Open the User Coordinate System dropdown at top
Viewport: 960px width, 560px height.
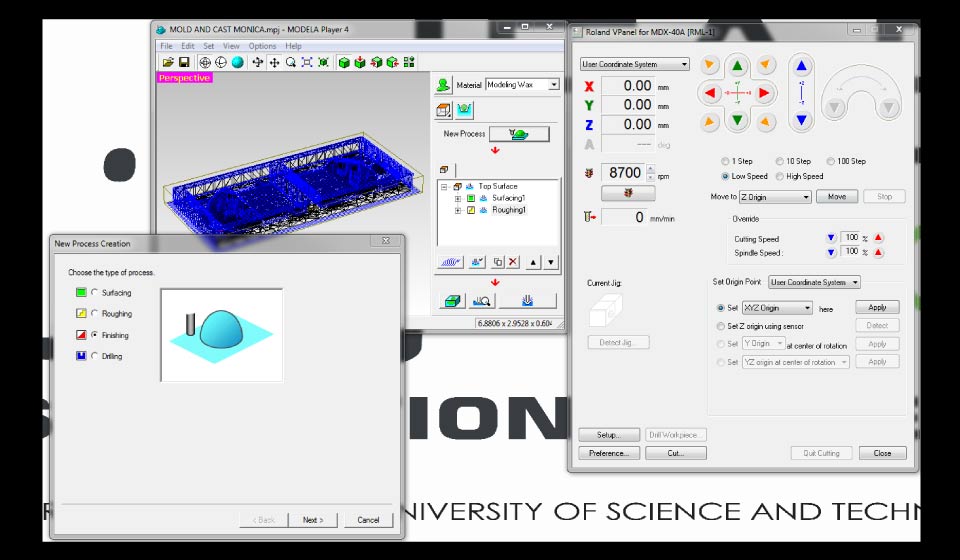[635, 64]
